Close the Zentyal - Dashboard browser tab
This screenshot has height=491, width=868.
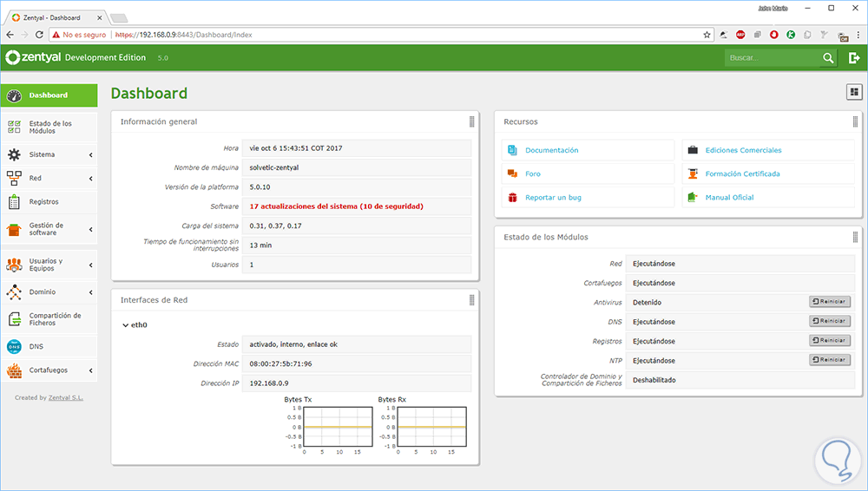100,17
